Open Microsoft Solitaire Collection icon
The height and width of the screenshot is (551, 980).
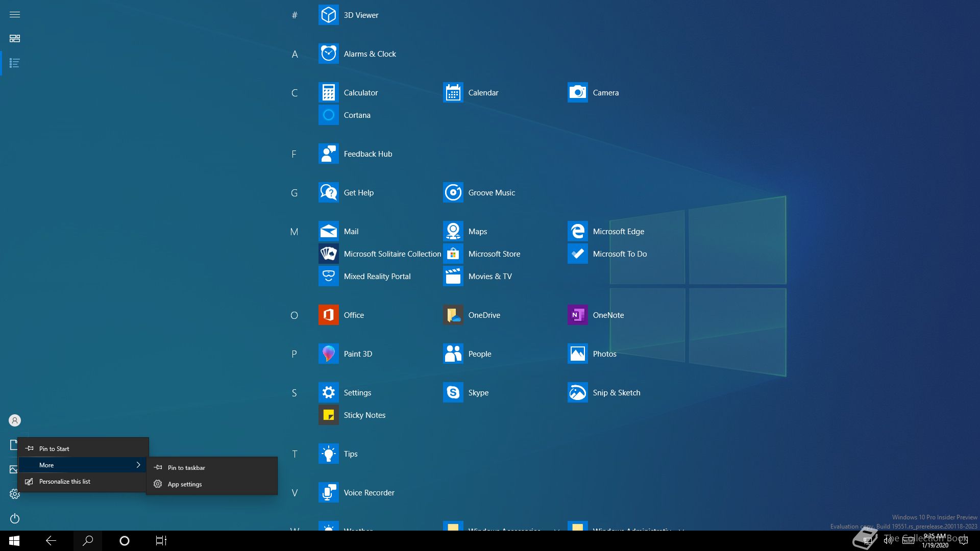tap(328, 254)
